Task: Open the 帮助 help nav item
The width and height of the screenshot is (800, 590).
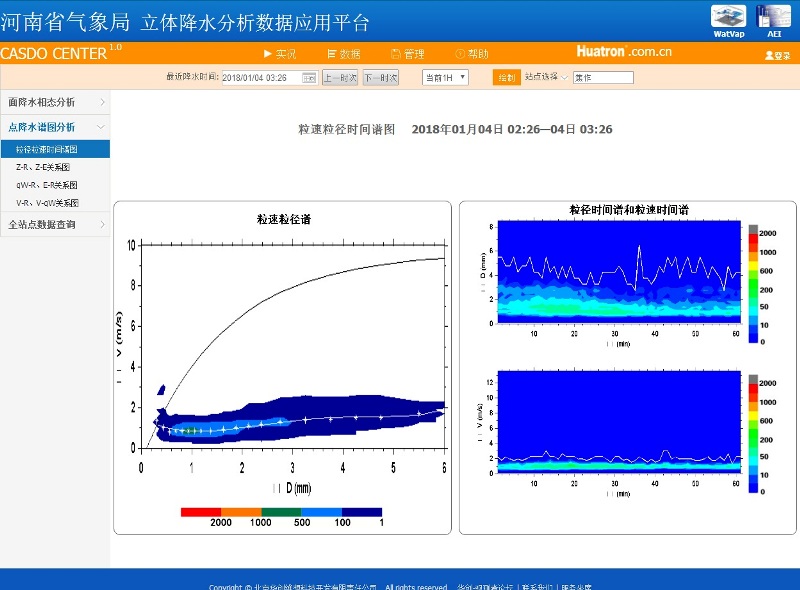Action: (x=471, y=54)
